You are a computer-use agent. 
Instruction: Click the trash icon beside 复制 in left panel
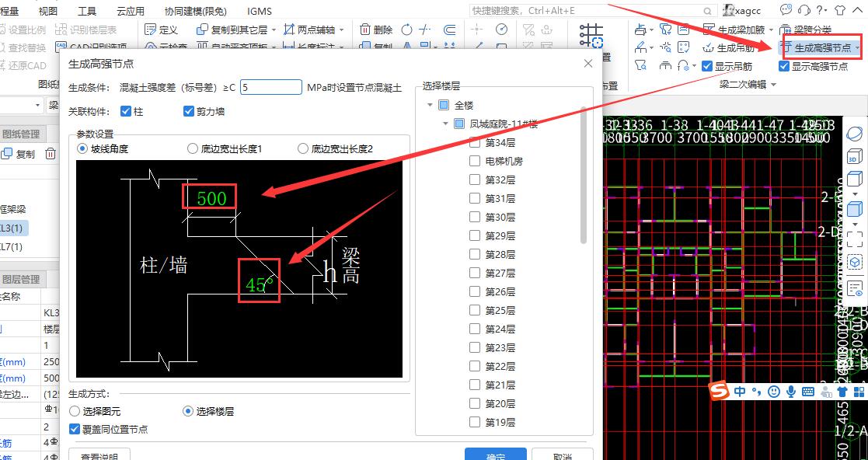coord(51,154)
